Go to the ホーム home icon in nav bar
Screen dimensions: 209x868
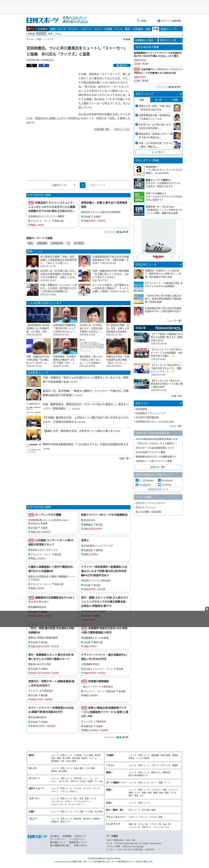[31, 29]
